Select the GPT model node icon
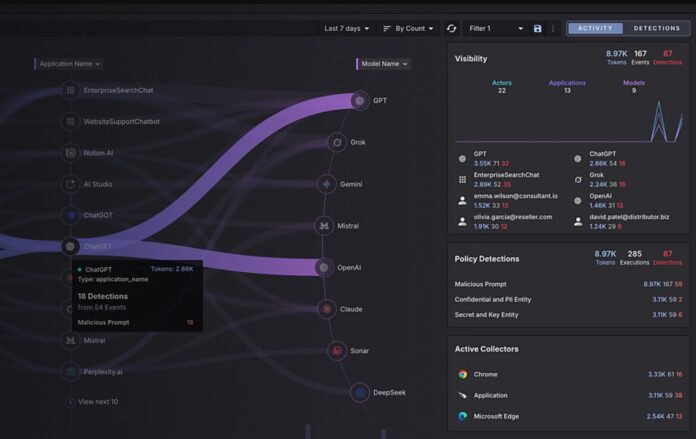This screenshot has height=439, width=696. (360, 101)
